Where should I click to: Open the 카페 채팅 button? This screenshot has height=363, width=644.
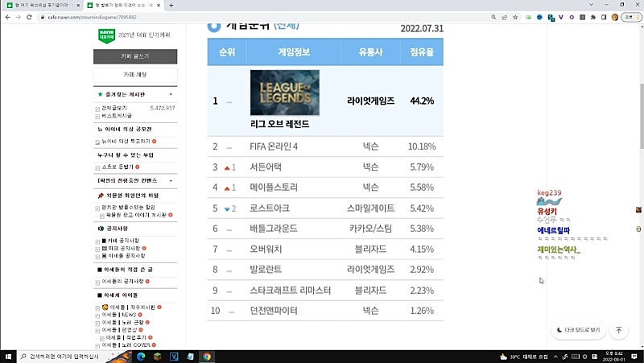135,75
